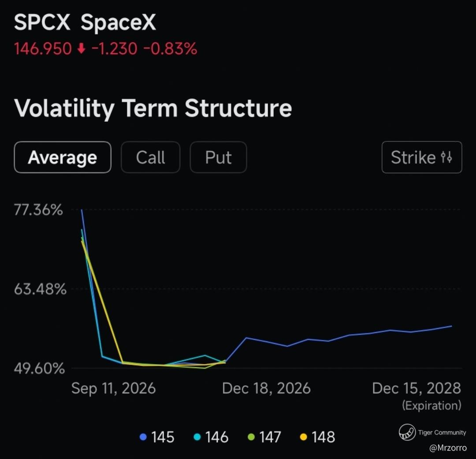476x459 pixels.
Task: Select the Dec 18, 2026 axis label
Action: (266, 388)
